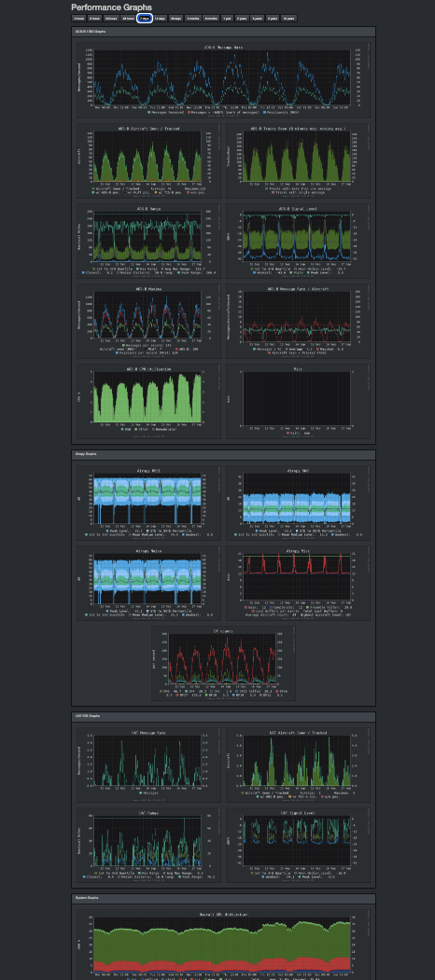Select the 2 hours time range
The image size is (435, 980).
pos(78,19)
